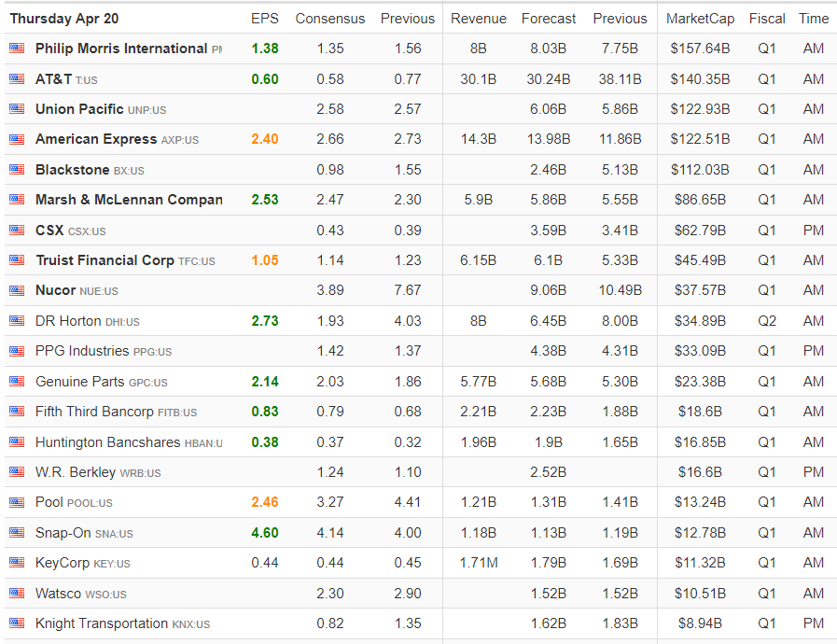The width and height of the screenshot is (837, 644).
Task: Click the Time column header
Action: [814, 19]
